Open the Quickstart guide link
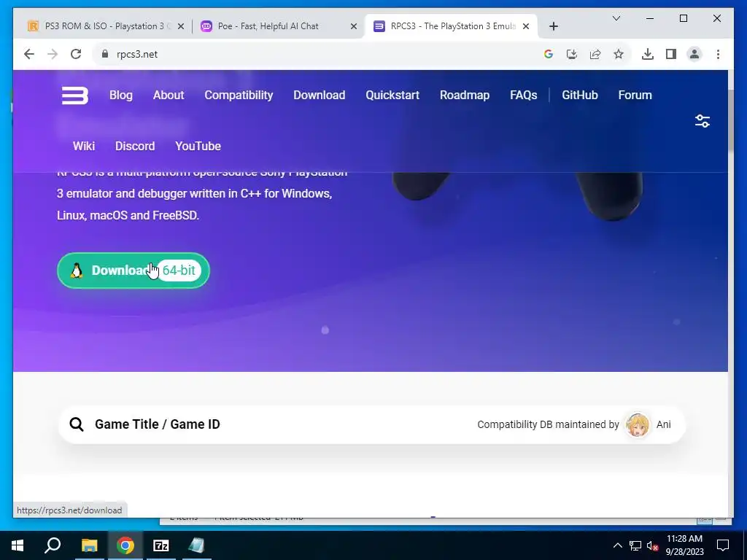Screen dimensions: 747x560 [x=392, y=96]
